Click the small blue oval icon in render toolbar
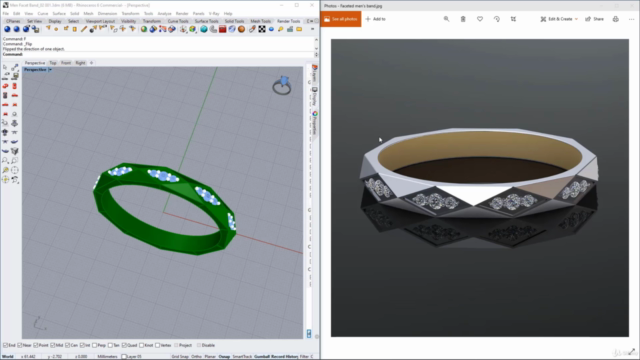The image size is (640, 360). click(x=271, y=29)
